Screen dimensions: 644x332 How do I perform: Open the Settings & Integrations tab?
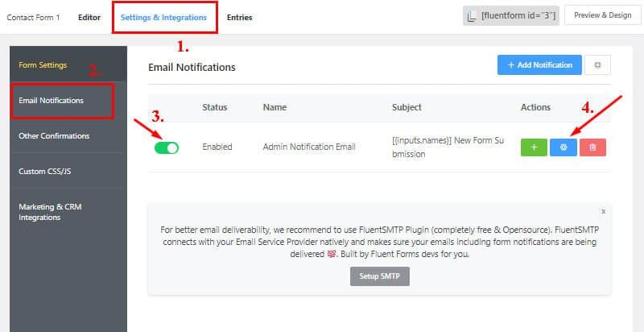click(x=163, y=17)
